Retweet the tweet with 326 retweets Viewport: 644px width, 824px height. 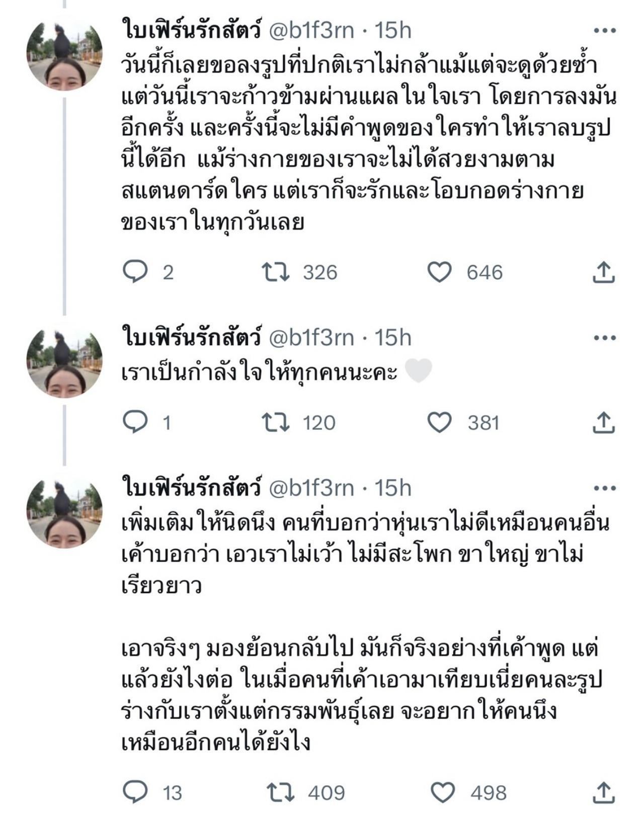[276, 272]
